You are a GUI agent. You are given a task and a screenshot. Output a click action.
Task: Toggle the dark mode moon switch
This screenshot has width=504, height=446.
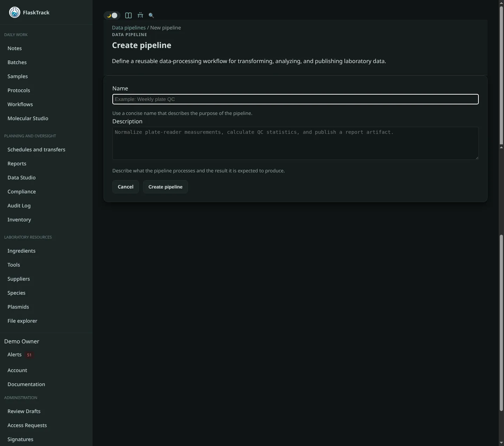coord(112,15)
